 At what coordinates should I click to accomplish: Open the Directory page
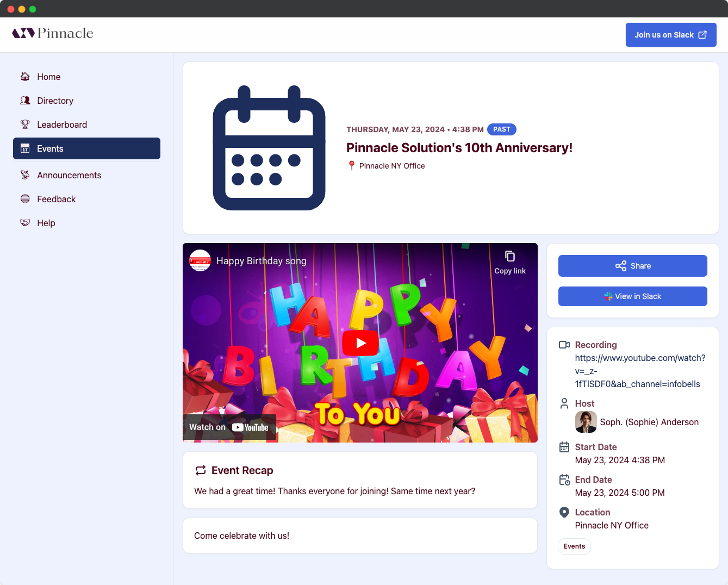[86, 101]
